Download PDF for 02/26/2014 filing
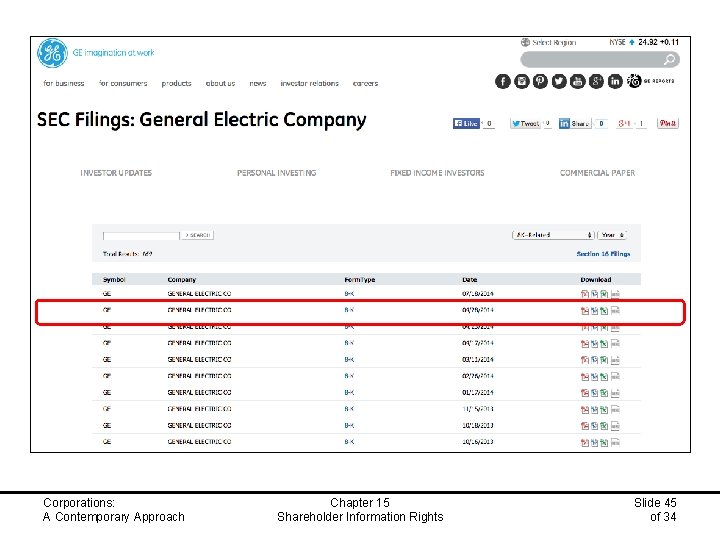 (x=585, y=377)
